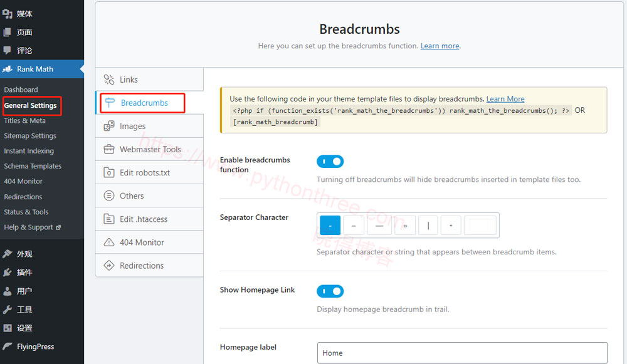Click the 404 Monitor warning triangle icon
The image size is (627, 364).
pyautogui.click(x=109, y=242)
